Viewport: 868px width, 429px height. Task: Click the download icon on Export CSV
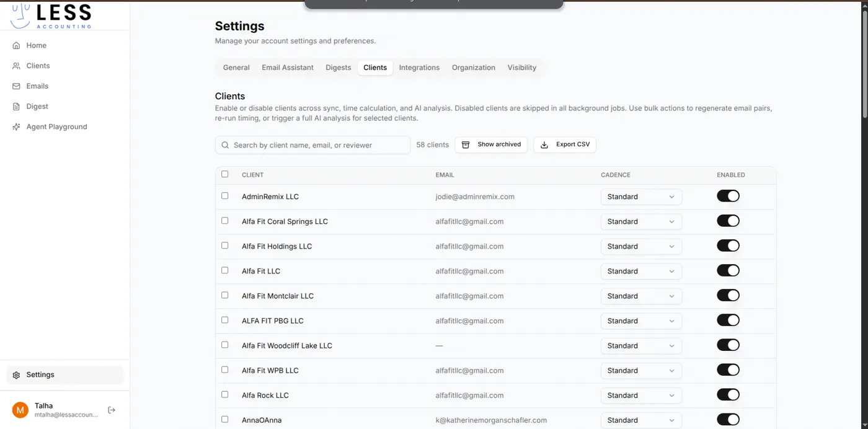coord(544,144)
